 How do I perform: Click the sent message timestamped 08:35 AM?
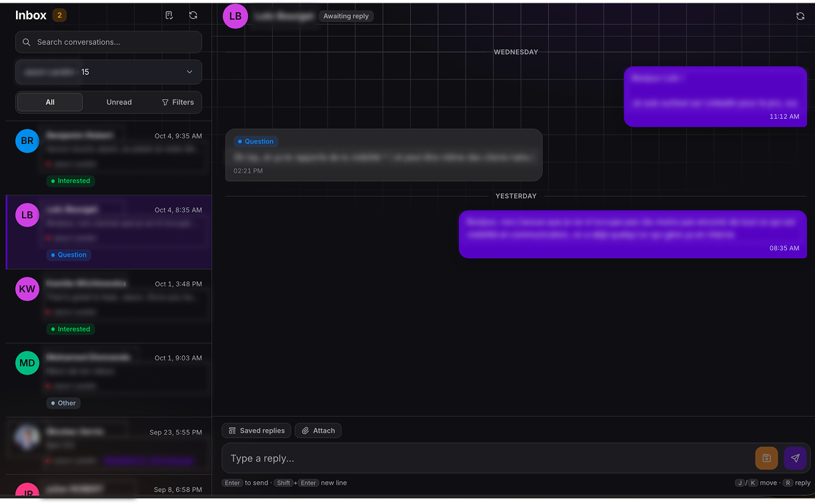point(633,234)
